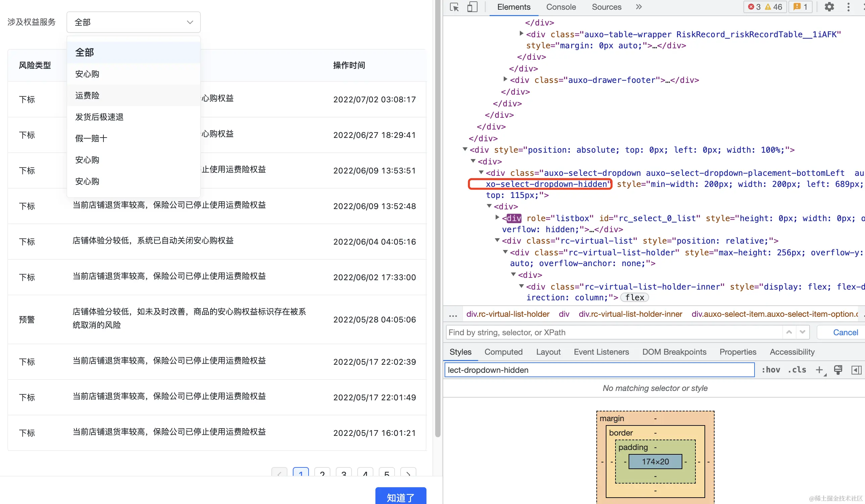Toggle the device toolbar icon
The width and height of the screenshot is (865, 504).
click(x=472, y=7)
